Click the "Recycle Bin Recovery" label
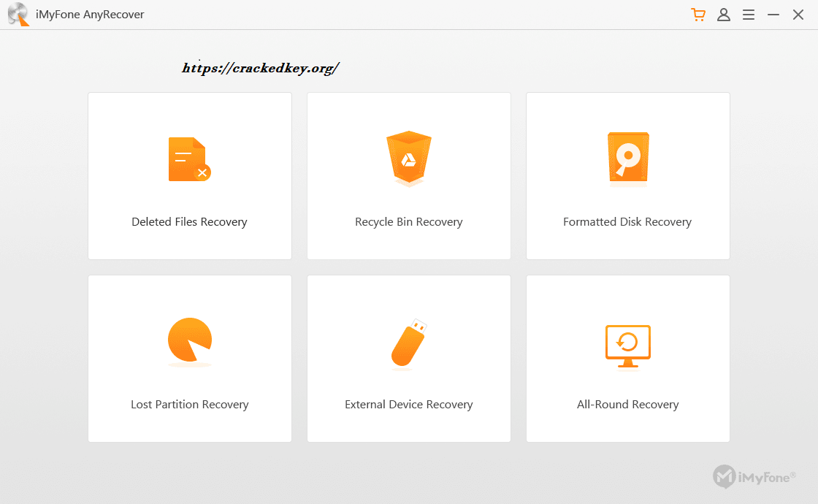The height and width of the screenshot is (504, 818). coord(409,222)
